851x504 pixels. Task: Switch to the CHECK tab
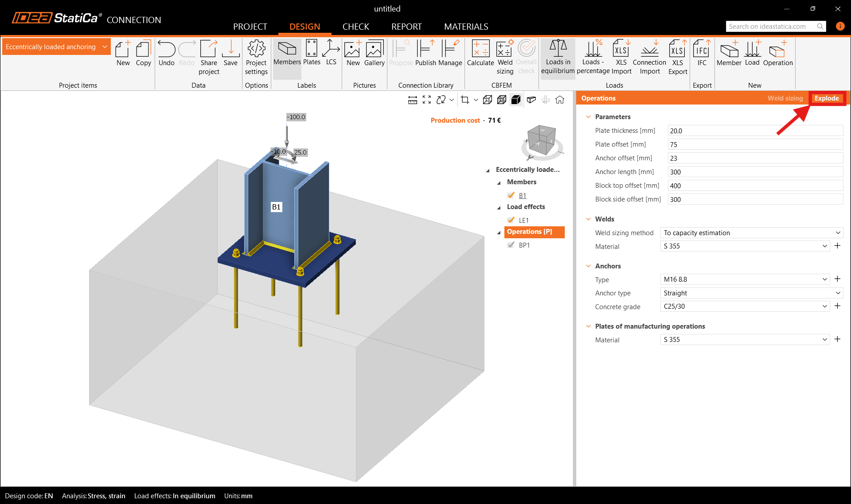point(355,27)
